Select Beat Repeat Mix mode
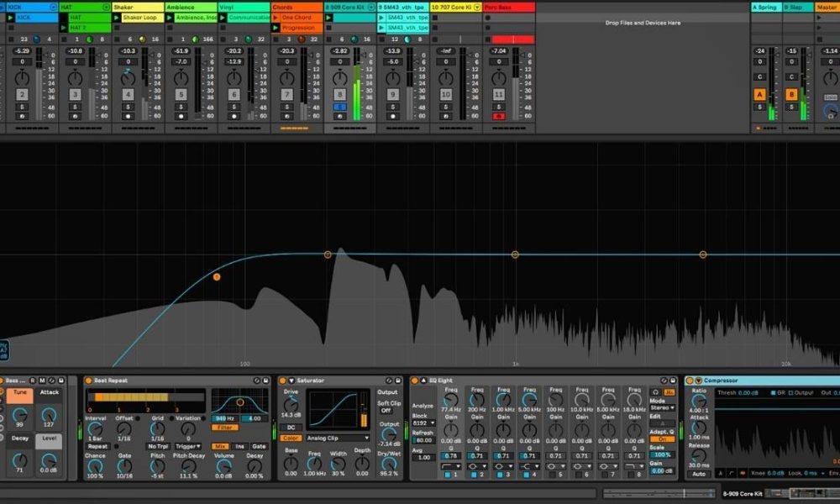Viewport: 840px width, 504px height. pos(220,447)
